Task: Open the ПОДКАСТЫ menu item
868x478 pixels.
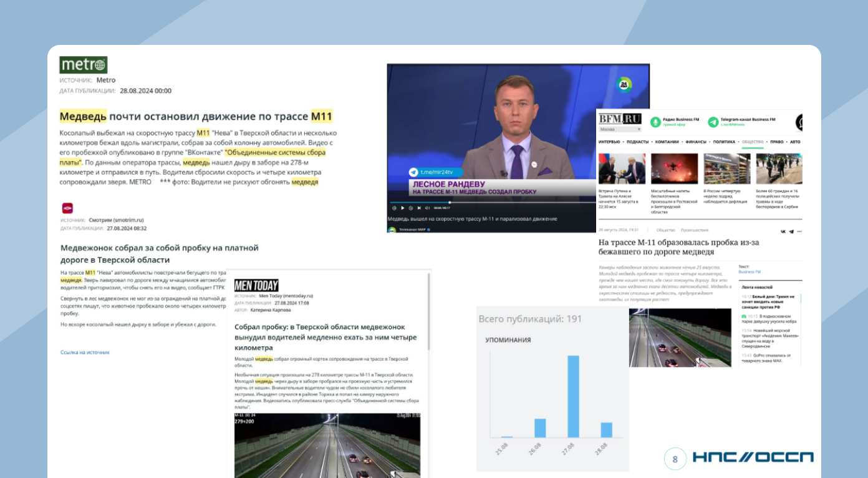Action: [639, 142]
